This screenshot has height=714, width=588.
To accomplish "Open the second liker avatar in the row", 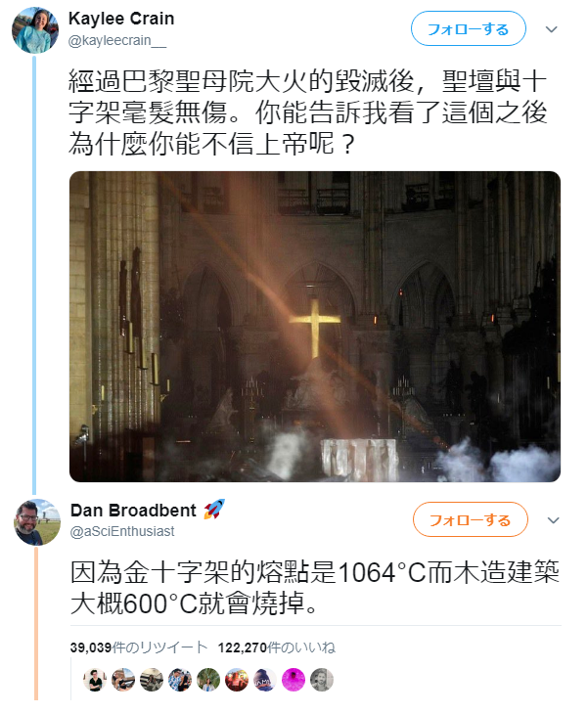I will 123,680.
